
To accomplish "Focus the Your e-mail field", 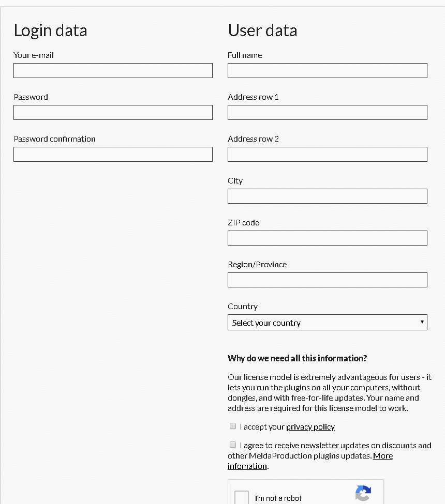I will (113, 71).
